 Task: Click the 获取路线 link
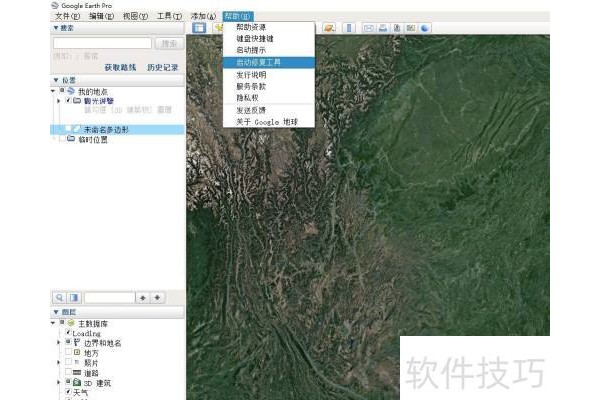(x=120, y=67)
